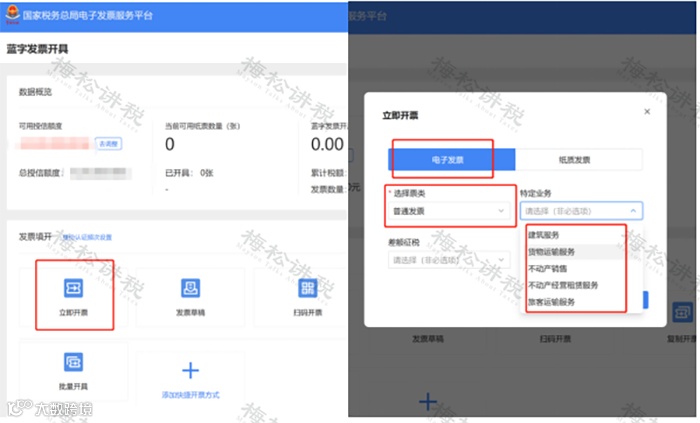Screen dimensions: 700x423
Task: Click the plus icon for 添加快捷开票方式
Action: (x=191, y=370)
